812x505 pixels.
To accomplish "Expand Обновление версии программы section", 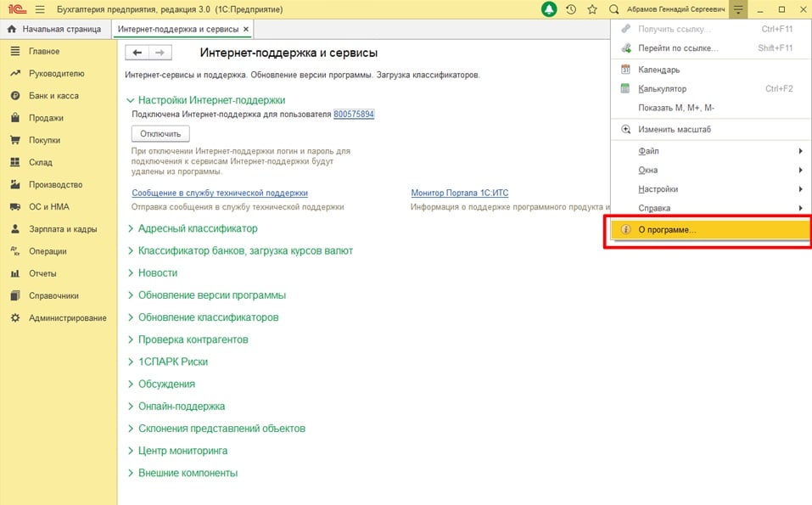I will (x=211, y=295).
